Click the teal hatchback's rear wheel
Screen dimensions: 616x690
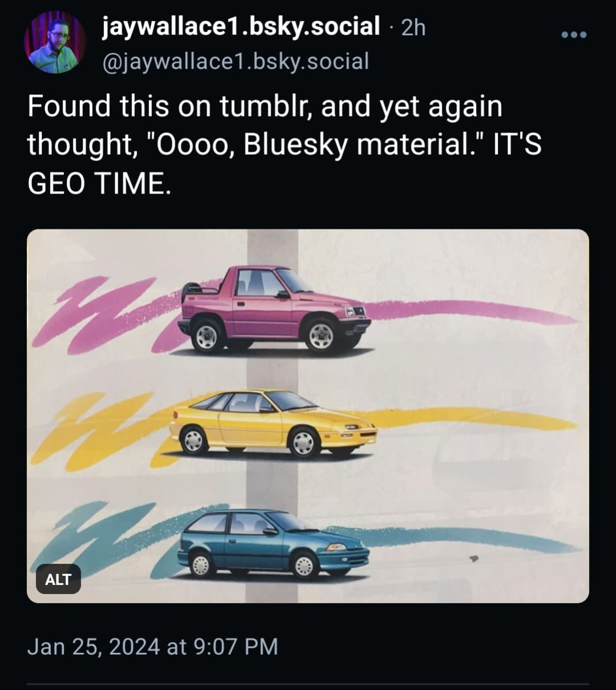202,564
